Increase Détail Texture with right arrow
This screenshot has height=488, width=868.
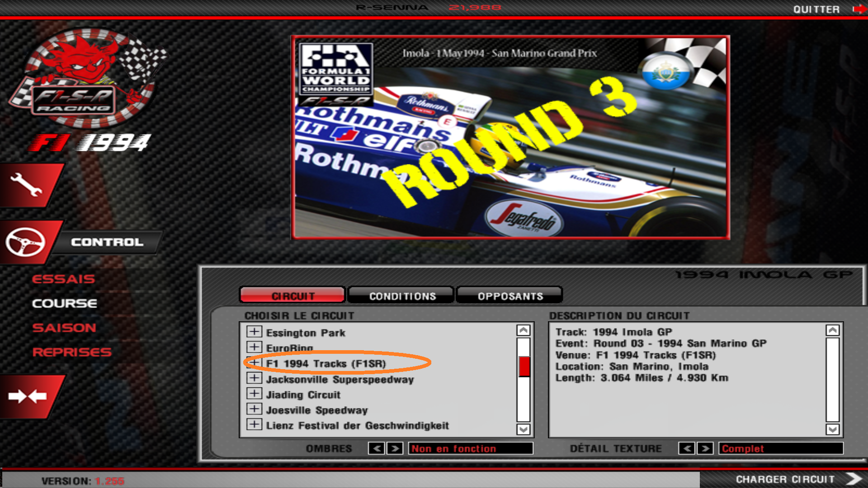click(x=705, y=448)
